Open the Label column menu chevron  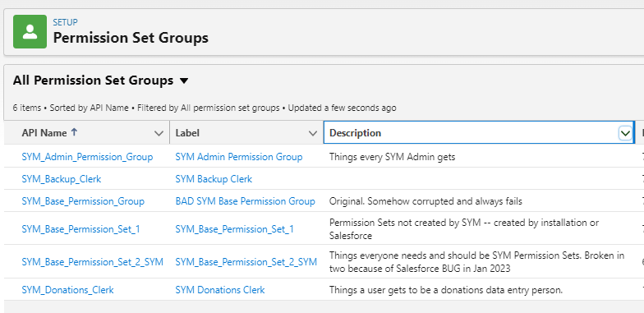click(x=312, y=133)
